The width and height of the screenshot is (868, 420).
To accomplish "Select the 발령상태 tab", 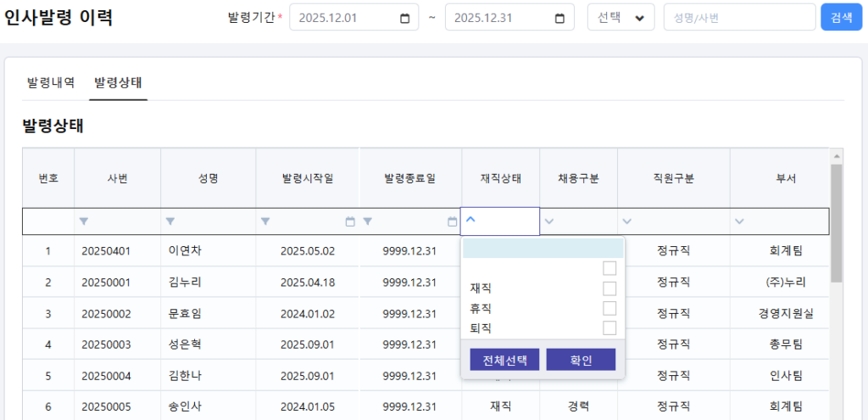I will point(118,83).
